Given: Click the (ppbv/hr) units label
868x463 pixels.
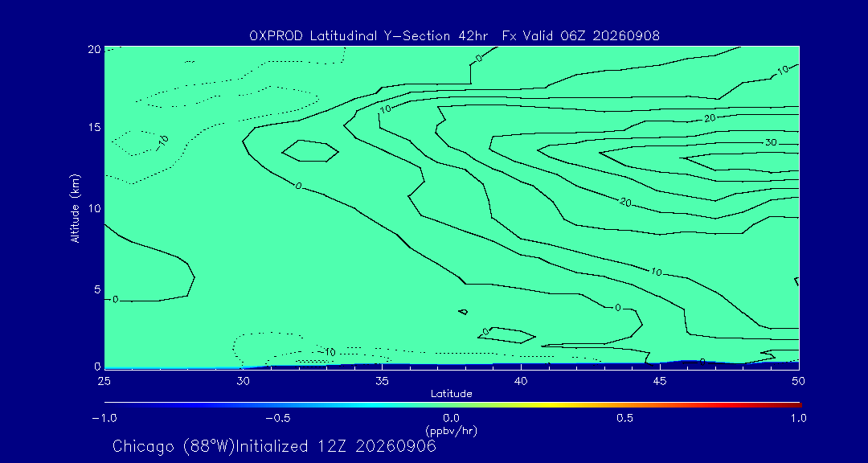Looking at the screenshot, I should click(452, 430).
